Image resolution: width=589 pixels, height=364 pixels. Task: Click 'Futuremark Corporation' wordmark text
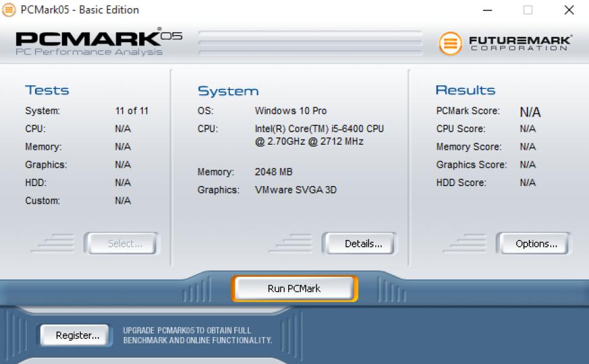pos(520,43)
